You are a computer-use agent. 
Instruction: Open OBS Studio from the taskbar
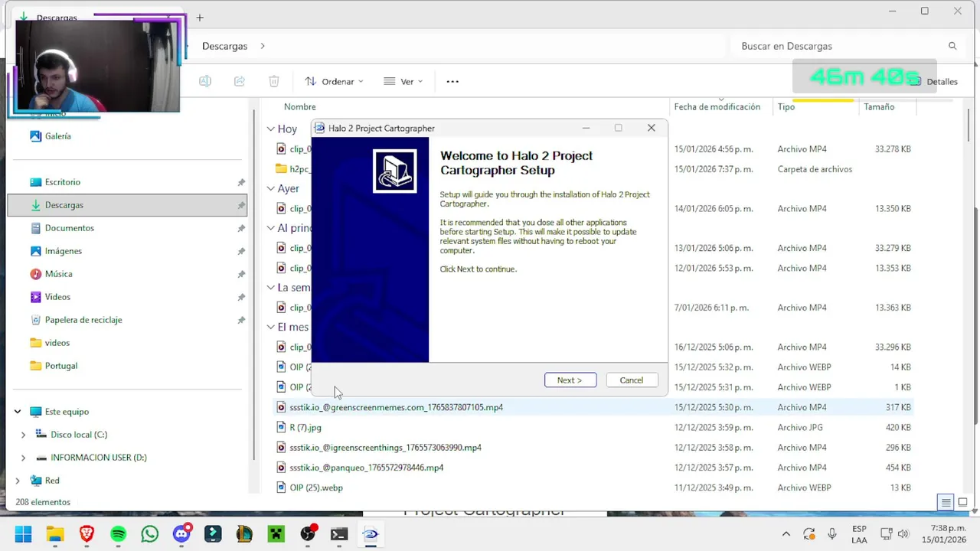[x=308, y=534]
